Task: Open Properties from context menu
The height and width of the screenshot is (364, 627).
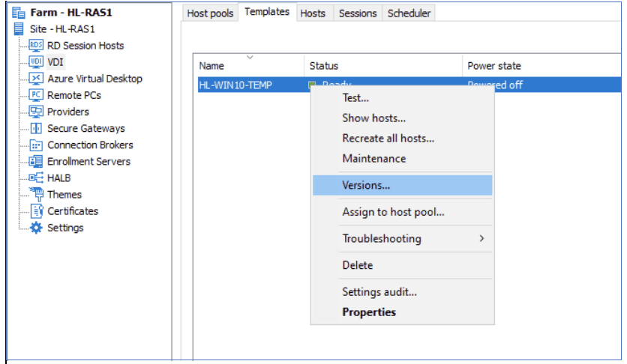Action: tap(402, 312)
